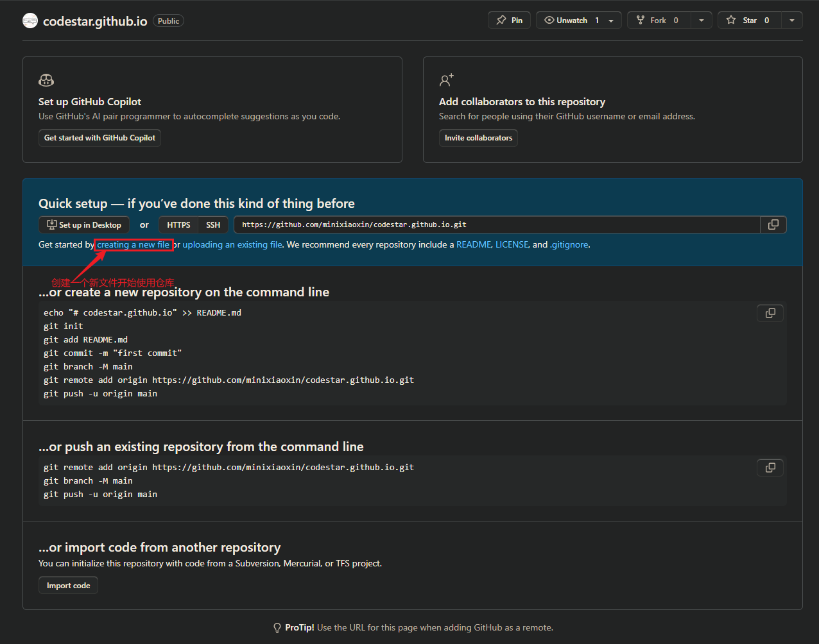Click the ProTip lightbulb icon
The width and height of the screenshot is (819, 644).
(277, 627)
